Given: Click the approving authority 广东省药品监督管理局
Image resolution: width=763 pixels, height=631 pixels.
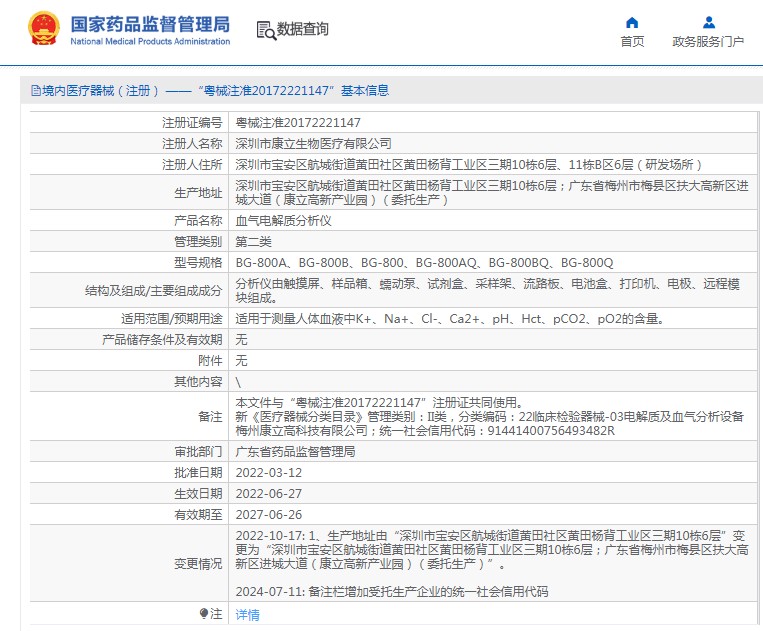Looking at the screenshot, I should point(295,452).
